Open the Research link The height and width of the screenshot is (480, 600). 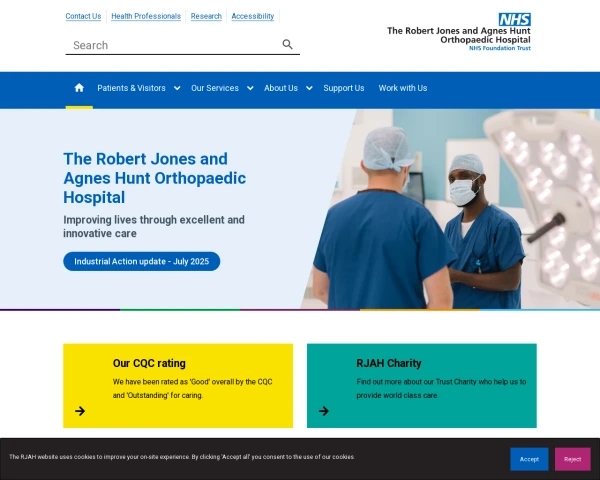click(206, 16)
